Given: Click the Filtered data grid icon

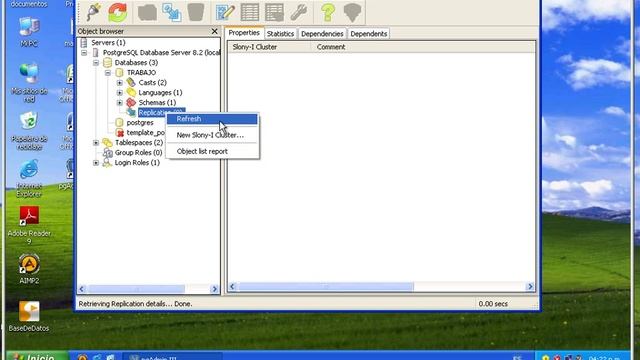Looking at the screenshot, I should (x=274, y=12).
